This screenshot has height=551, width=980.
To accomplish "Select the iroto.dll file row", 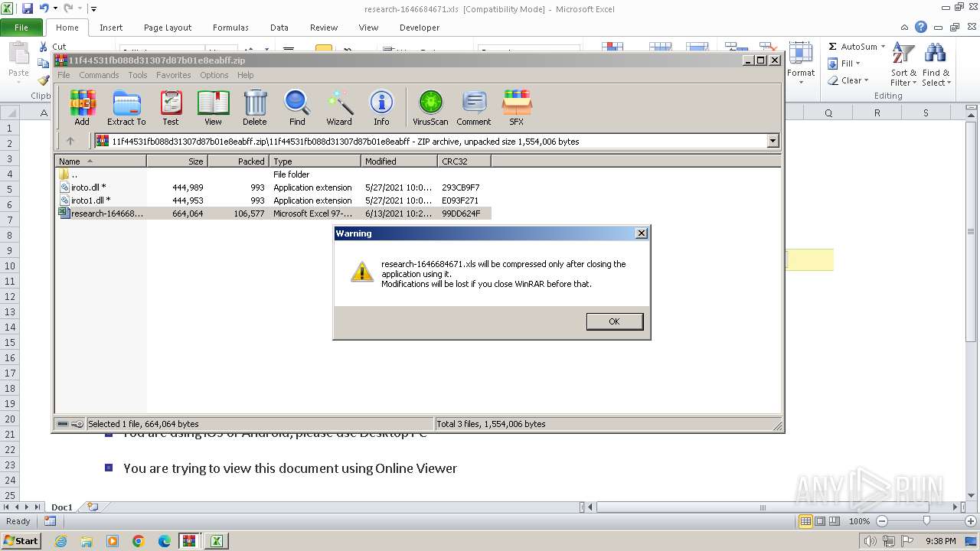I will (x=274, y=187).
